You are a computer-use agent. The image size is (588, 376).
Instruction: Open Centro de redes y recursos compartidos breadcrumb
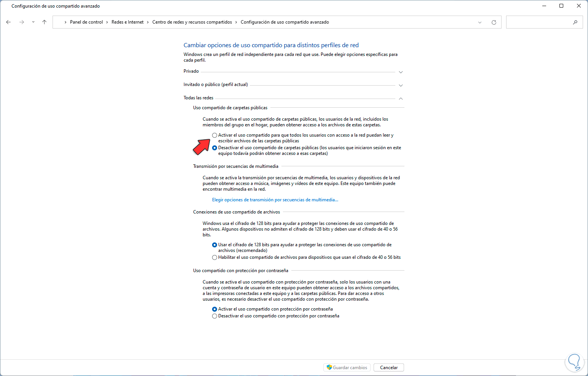(x=192, y=22)
